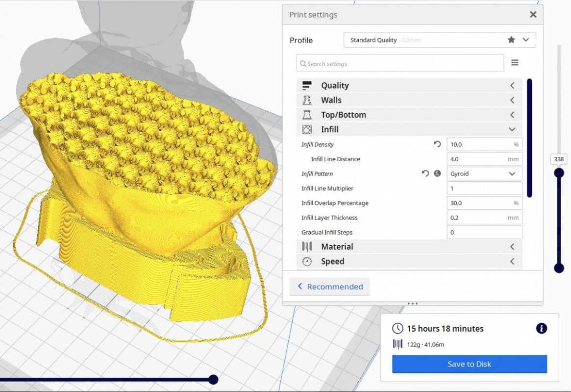Reset Infill Density with the revert arrow
Image resolution: width=571 pixels, height=392 pixels.
(437, 145)
